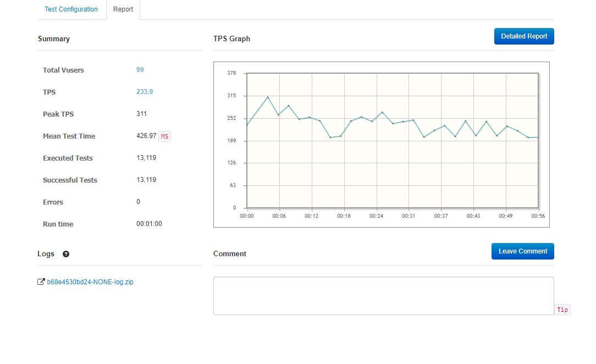This screenshot has height=364, width=596.
Task: Click the Peak TPS label
Action: tap(58, 114)
